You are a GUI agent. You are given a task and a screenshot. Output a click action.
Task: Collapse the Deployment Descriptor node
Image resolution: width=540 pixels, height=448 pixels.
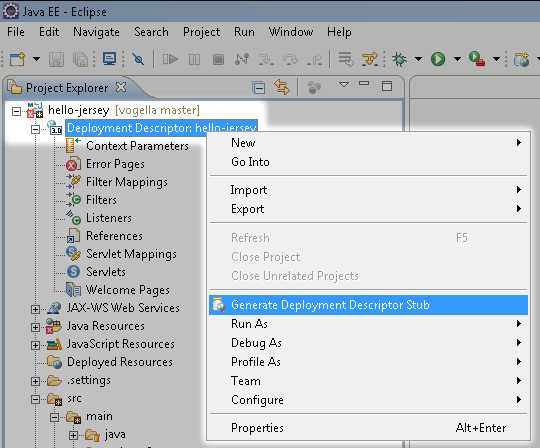[x=35, y=129]
